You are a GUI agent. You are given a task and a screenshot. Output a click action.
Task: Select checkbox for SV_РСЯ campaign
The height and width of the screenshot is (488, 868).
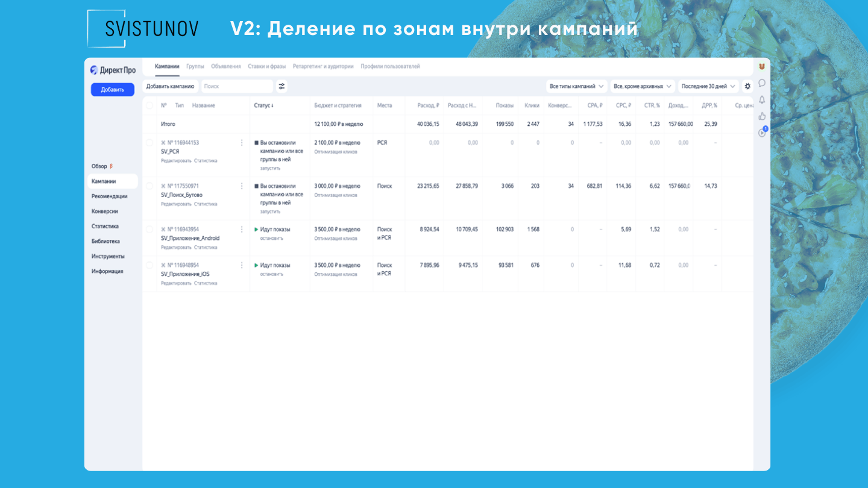pyautogui.click(x=149, y=143)
